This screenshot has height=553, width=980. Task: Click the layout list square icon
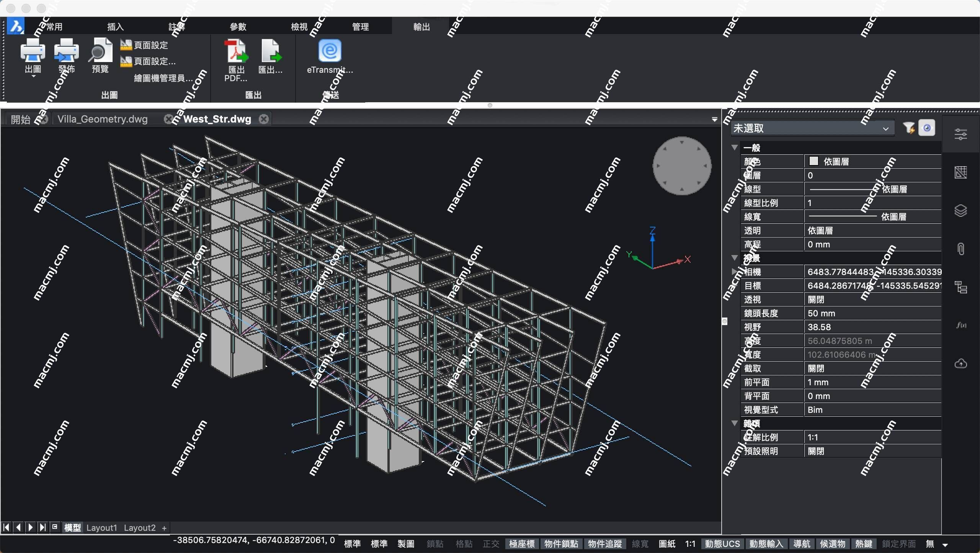click(x=55, y=527)
